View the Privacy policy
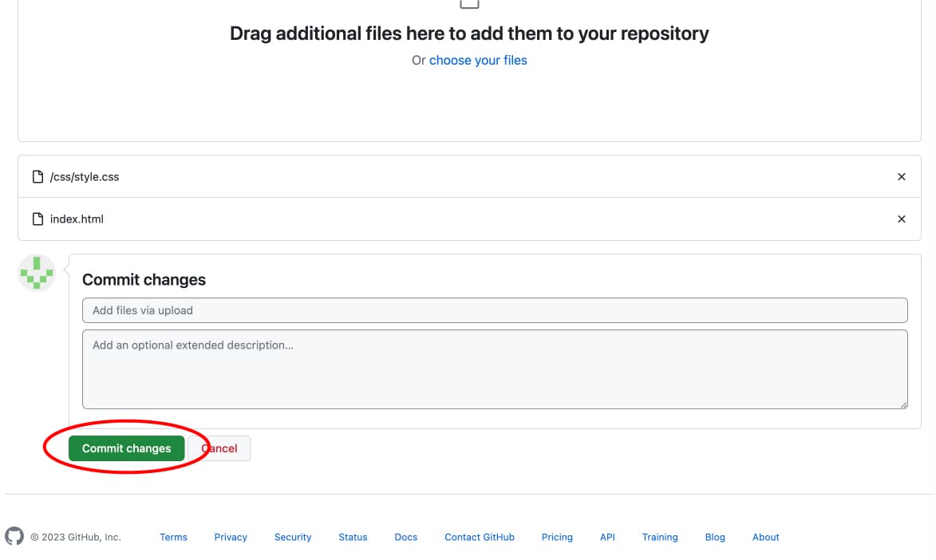 230,537
